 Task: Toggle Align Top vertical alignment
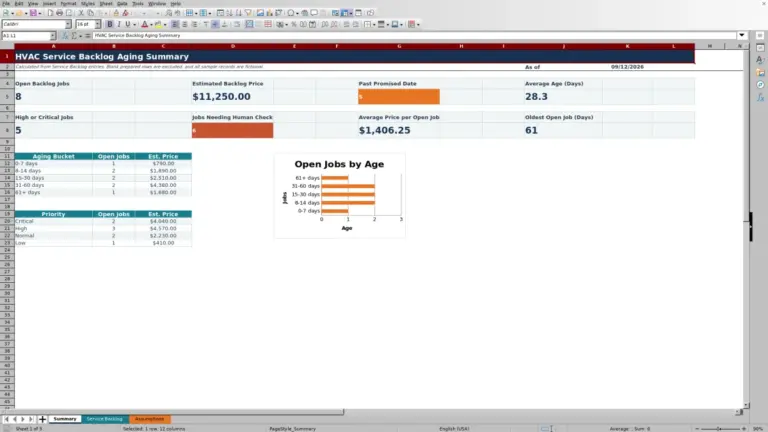(206, 24)
